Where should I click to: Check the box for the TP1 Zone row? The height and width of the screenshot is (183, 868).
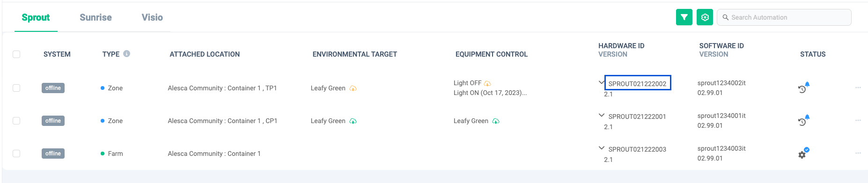[x=16, y=88]
